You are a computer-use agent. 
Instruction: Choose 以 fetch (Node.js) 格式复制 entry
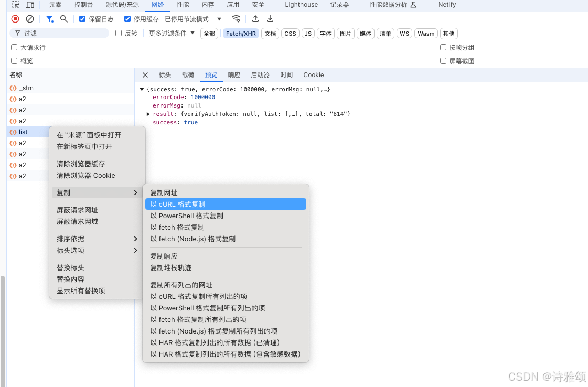(226, 239)
